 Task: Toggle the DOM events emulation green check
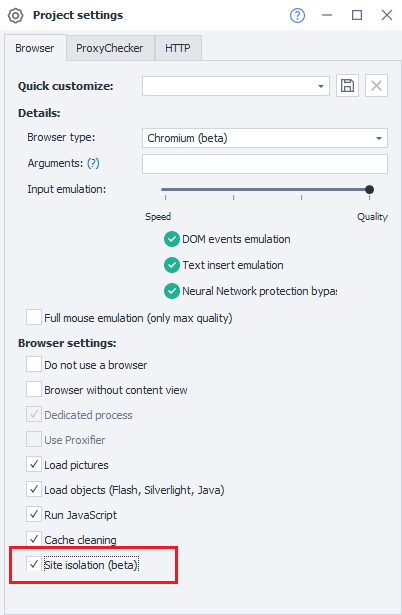pos(172,239)
